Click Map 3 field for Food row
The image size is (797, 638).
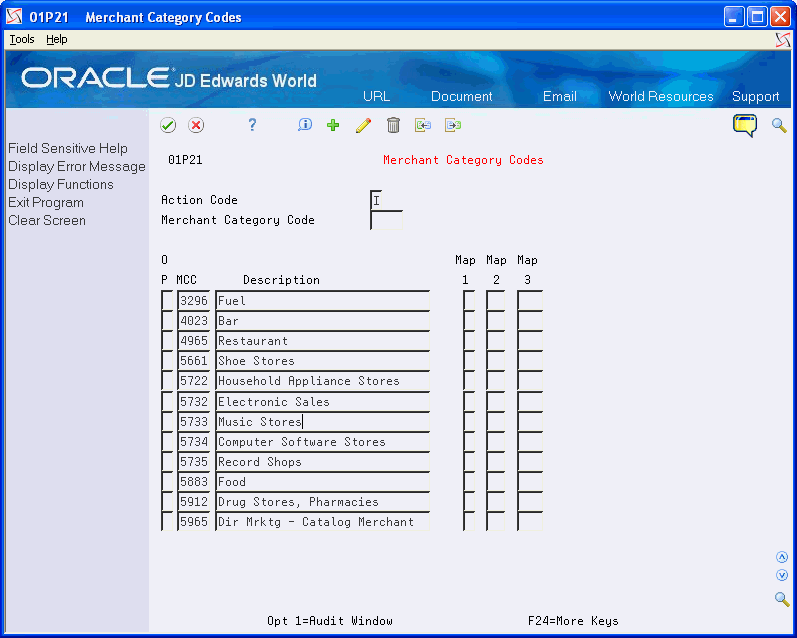[x=530, y=482]
